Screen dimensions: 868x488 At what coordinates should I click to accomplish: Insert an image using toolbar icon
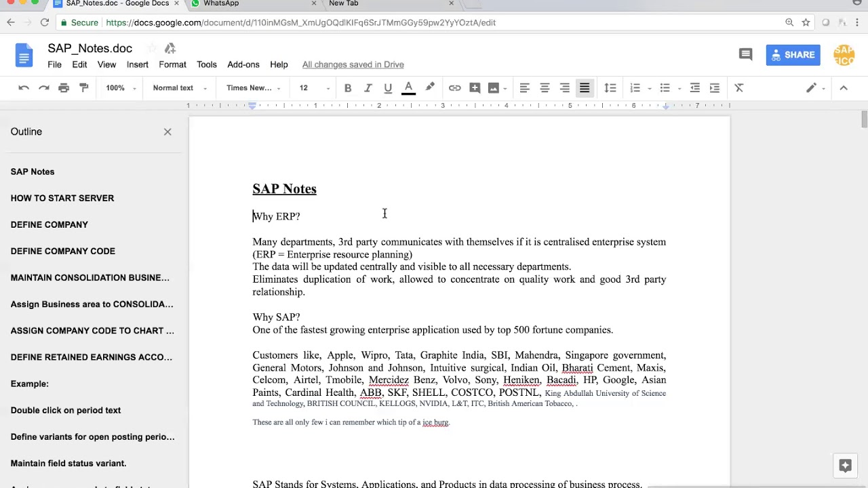click(x=493, y=87)
